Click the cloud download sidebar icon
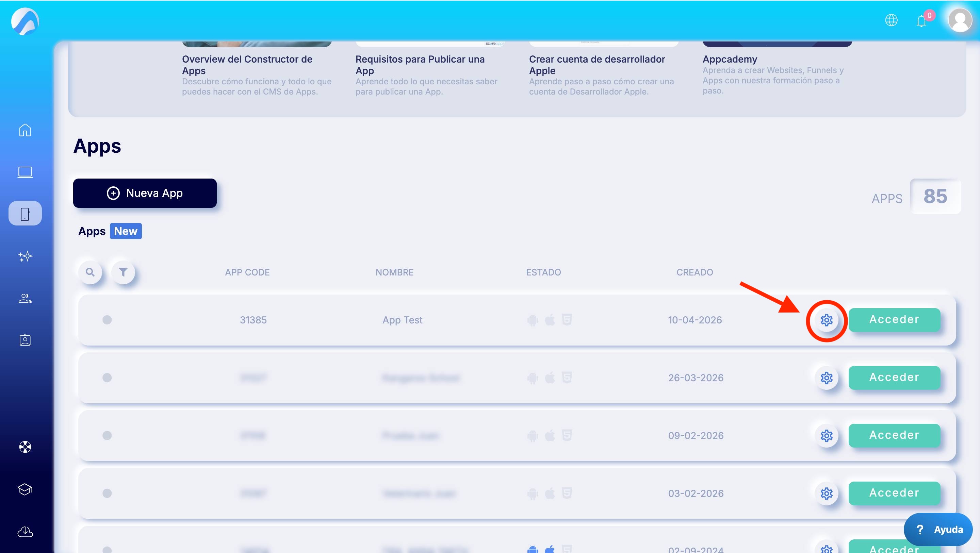This screenshot has width=980, height=553. point(25,532)
